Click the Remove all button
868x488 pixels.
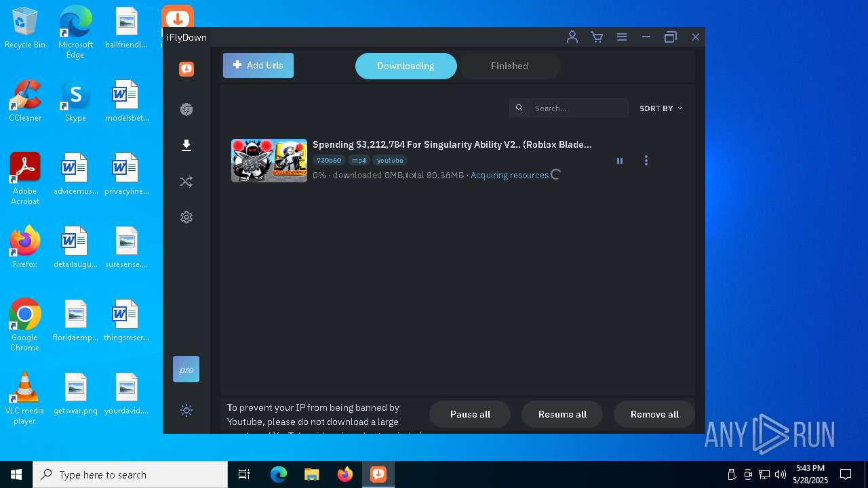click(x=654, y=414)
